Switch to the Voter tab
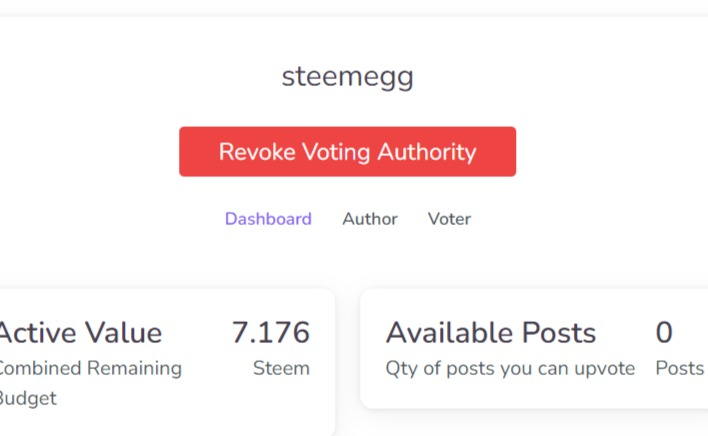This screenshot has height=436, width=708. [449, 219]
